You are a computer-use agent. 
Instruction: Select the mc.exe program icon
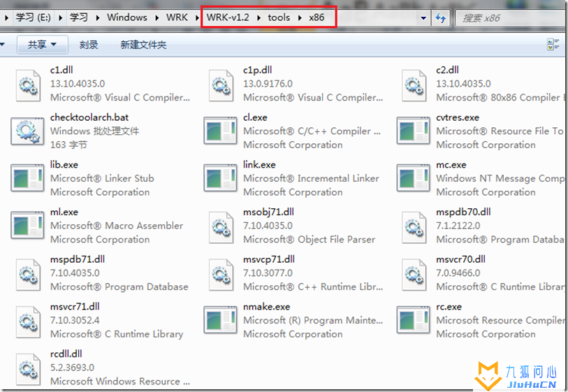coord(414,178)
